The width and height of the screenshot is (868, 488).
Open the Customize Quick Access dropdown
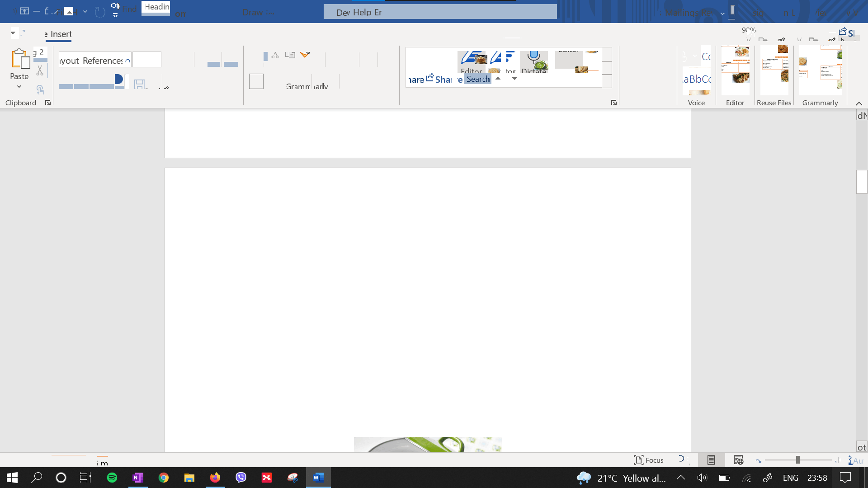point(115,15)
